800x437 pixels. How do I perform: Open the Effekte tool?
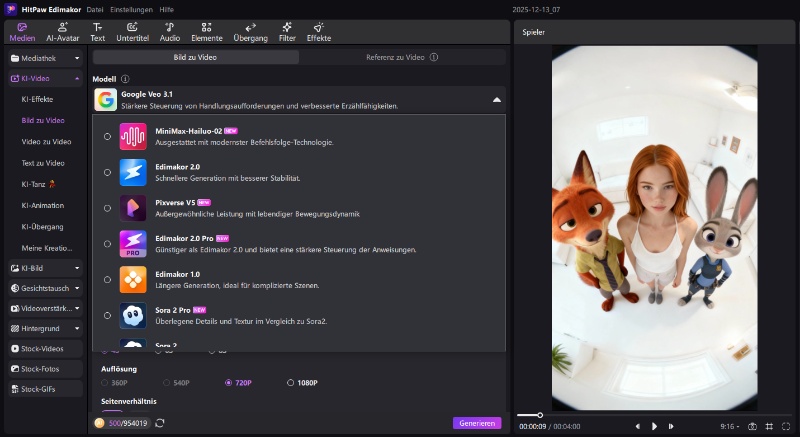[319, 32]
